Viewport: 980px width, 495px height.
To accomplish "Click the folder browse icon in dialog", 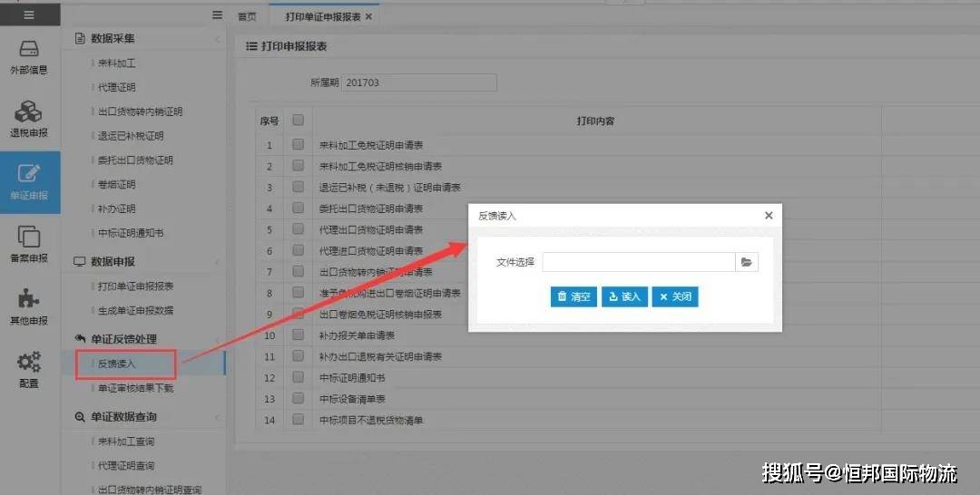I will (x=746, y=262).
